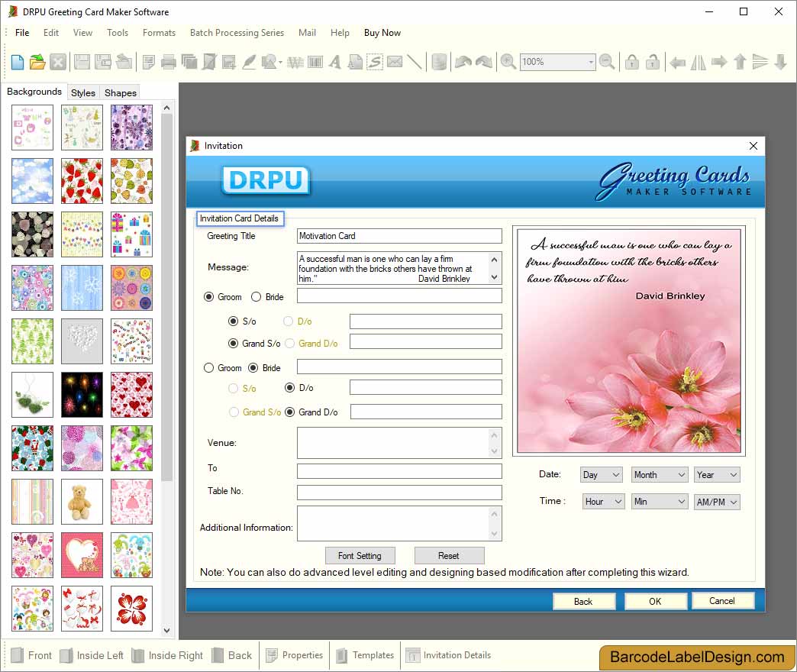Click the Font Setting button

click(360, 556)
